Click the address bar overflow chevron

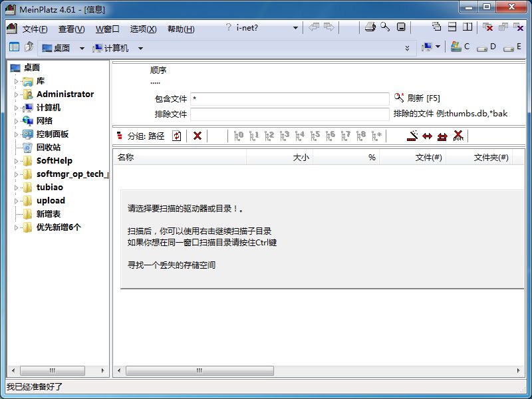407,49
